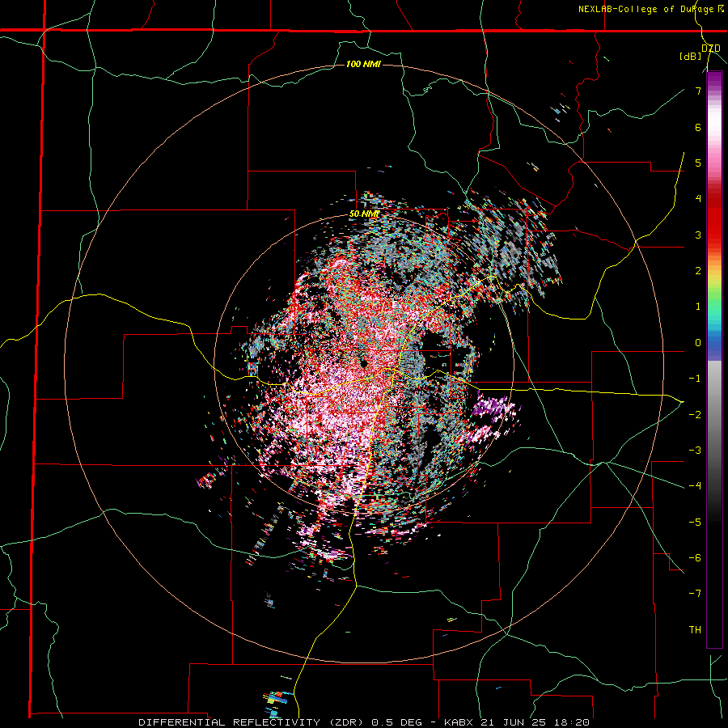Click the -3 value on color scale
Image resolution: width=728 pixels, height=728 pixels.
pyautogui.click(x=695, y=450)
